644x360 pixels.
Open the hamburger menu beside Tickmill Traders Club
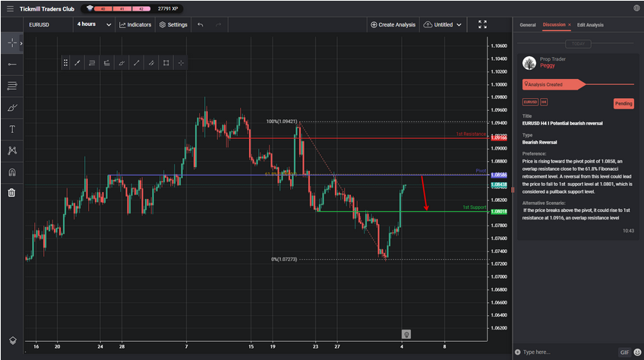[10, 8]
